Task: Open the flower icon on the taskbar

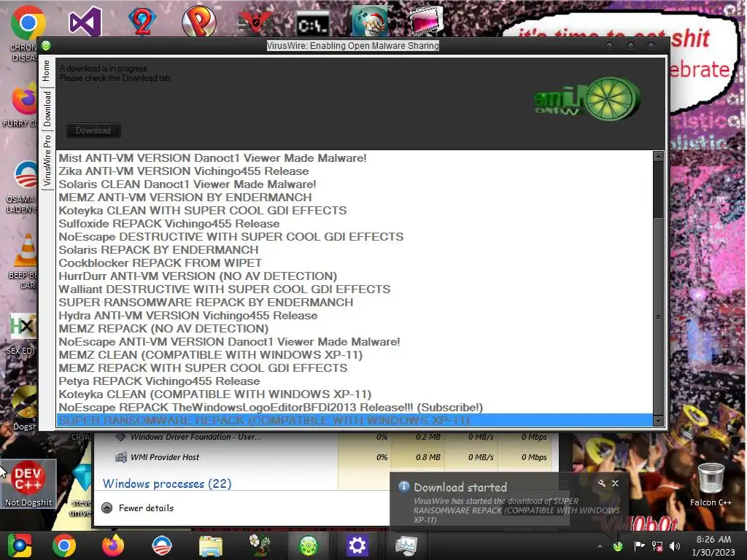Action: [x=260, y=545]
